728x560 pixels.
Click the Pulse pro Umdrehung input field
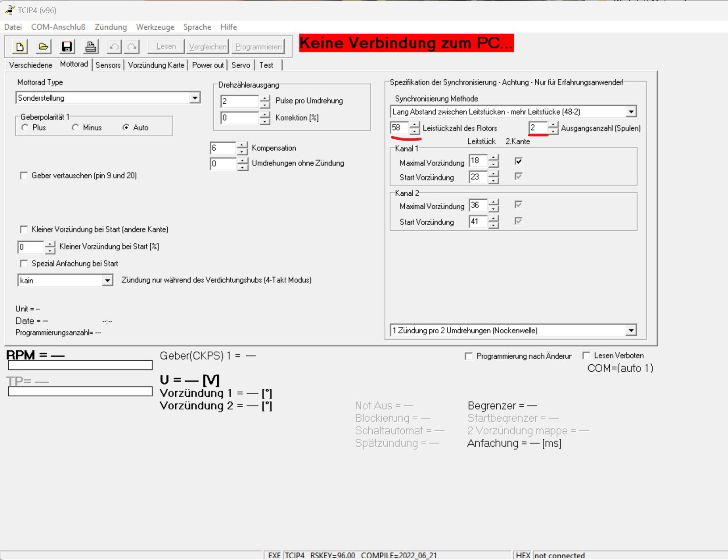pos(240,102)
